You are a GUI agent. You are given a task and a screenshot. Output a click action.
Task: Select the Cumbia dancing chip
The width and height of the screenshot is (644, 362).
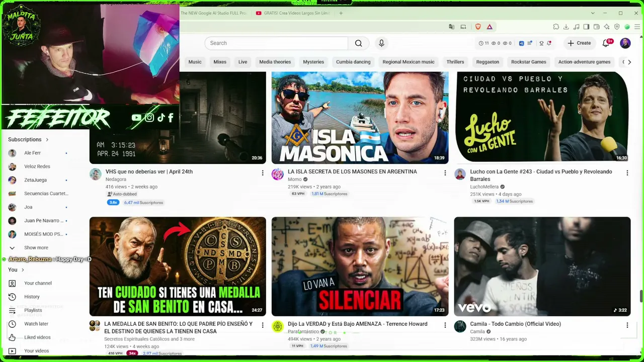(353, 62)
